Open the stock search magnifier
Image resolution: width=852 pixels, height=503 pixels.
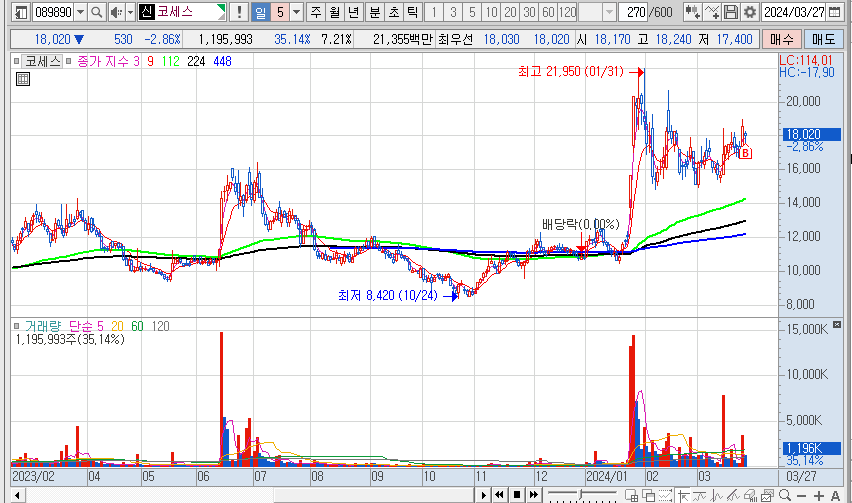tap(96, 11)
